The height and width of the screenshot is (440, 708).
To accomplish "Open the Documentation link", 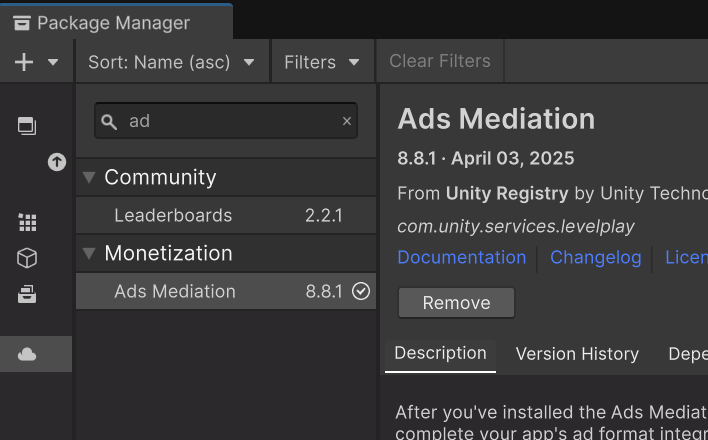I will pos(461,257).
